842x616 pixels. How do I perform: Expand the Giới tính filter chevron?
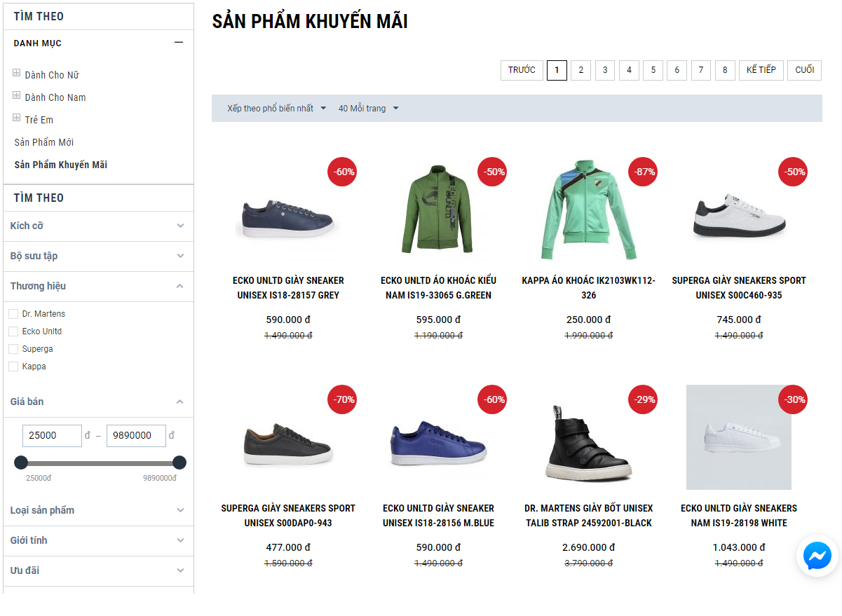pyautogui.click(x=180, y=540)
